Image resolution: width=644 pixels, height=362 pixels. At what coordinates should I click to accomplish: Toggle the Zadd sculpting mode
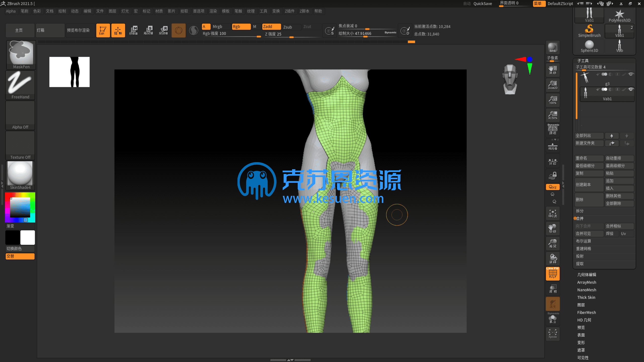(x=271, y=26)
